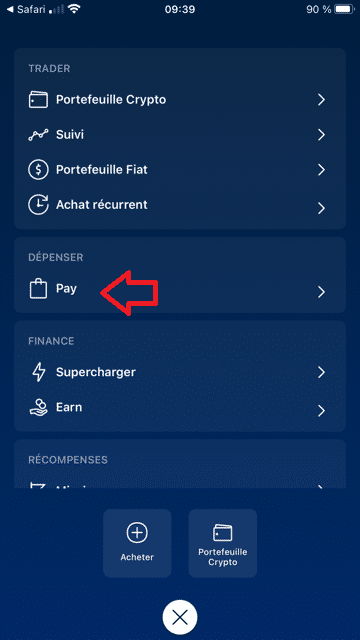Select the Portefeuille Fiat menu entry
Image resolution: width=360 pixels, height=640 pixels.
180,170
